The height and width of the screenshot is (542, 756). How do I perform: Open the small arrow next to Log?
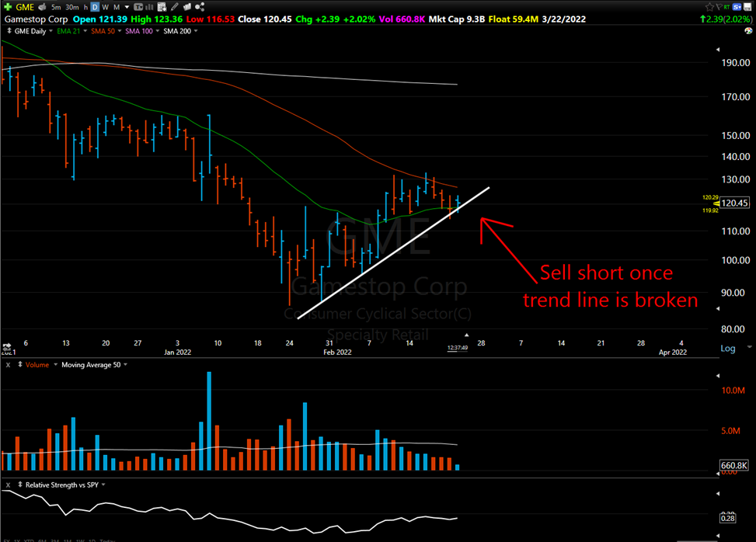point(749,346)
